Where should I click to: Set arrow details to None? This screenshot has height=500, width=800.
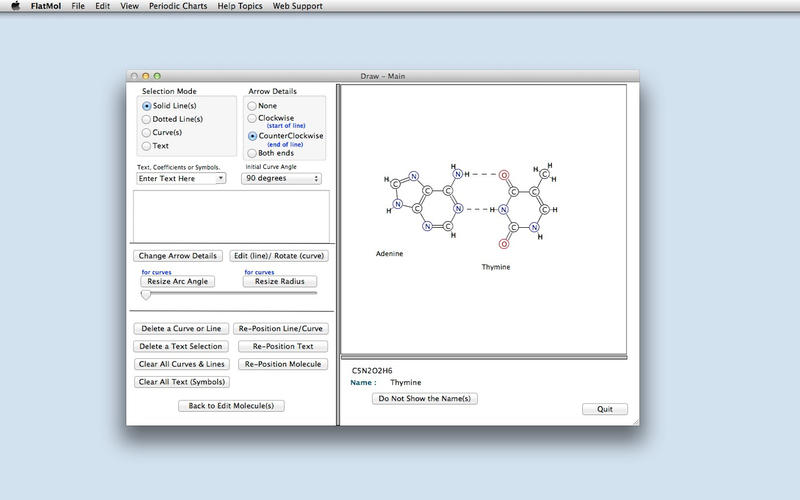[252, 105]
